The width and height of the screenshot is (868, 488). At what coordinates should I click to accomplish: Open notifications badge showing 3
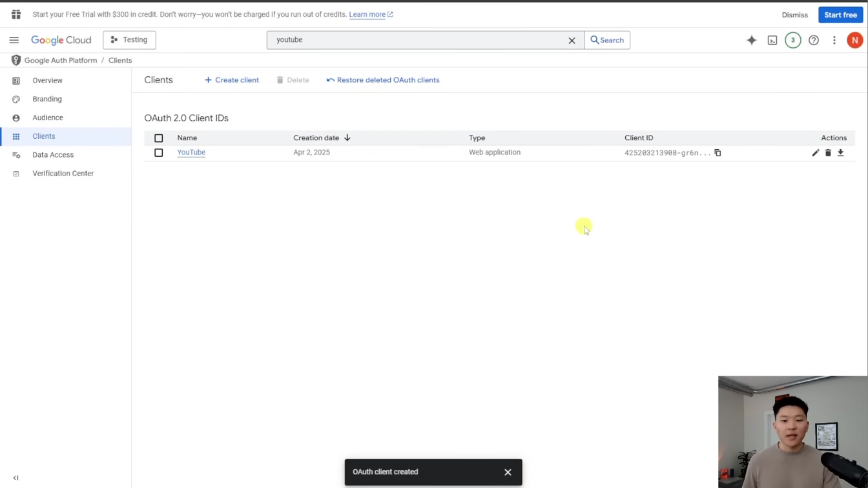coord(793,40)
